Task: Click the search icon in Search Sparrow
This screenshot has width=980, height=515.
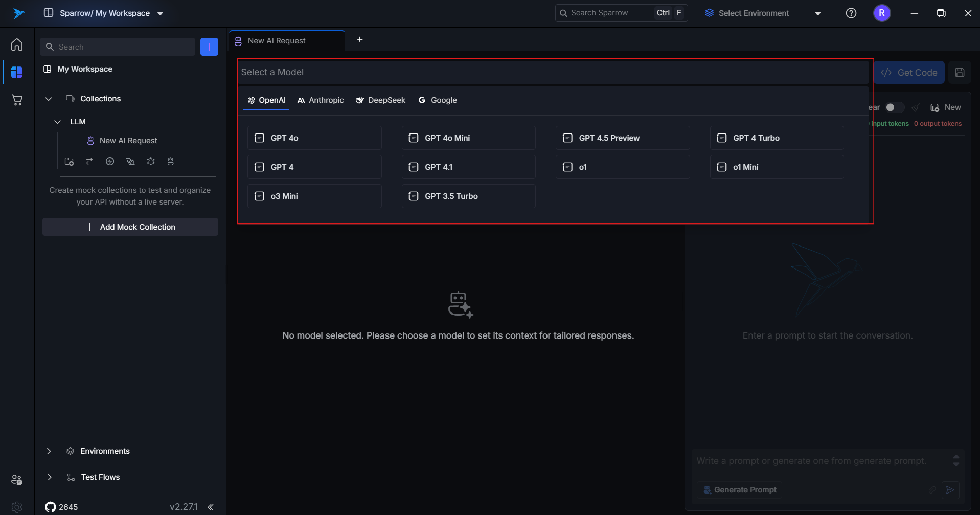Action: [563, 13]
